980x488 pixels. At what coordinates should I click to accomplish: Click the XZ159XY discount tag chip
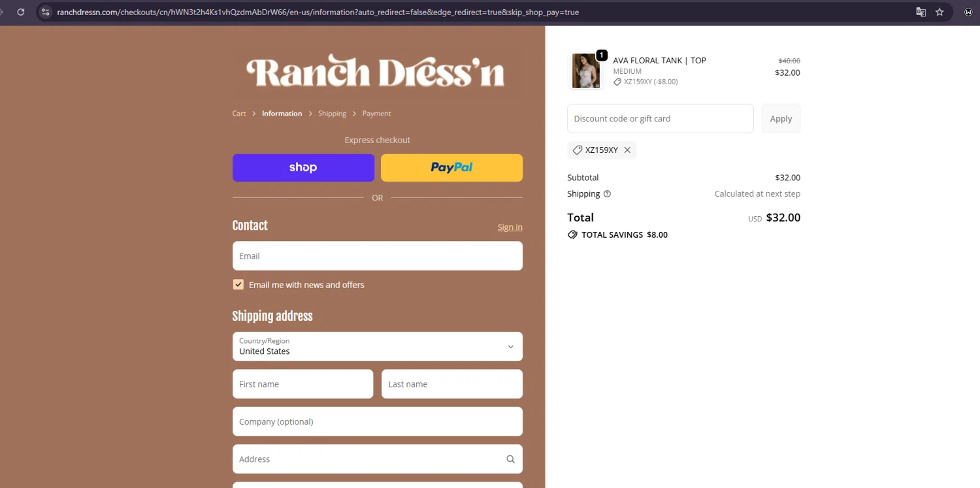coord(602,150)
